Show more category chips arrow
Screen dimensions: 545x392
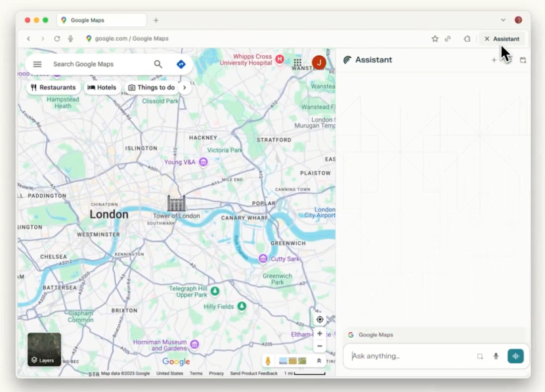tap(185, 87)
